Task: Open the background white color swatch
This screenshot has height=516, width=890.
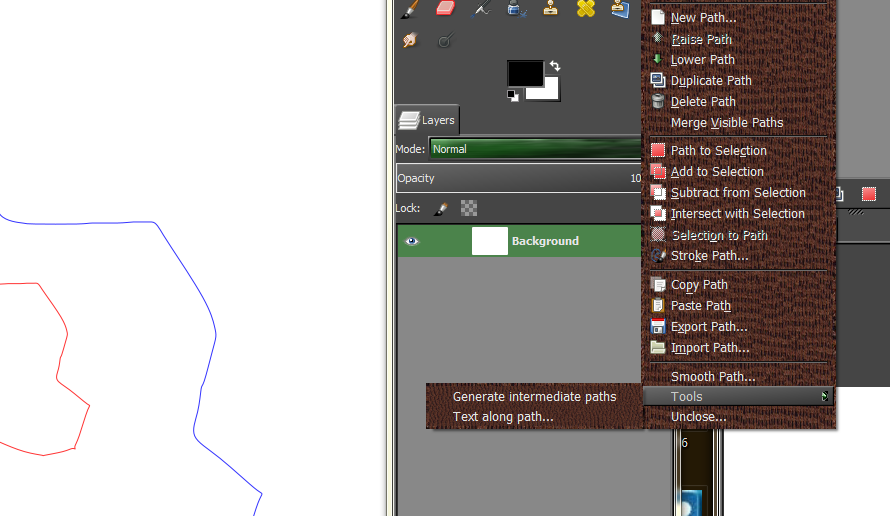Action: coord(551,91)
